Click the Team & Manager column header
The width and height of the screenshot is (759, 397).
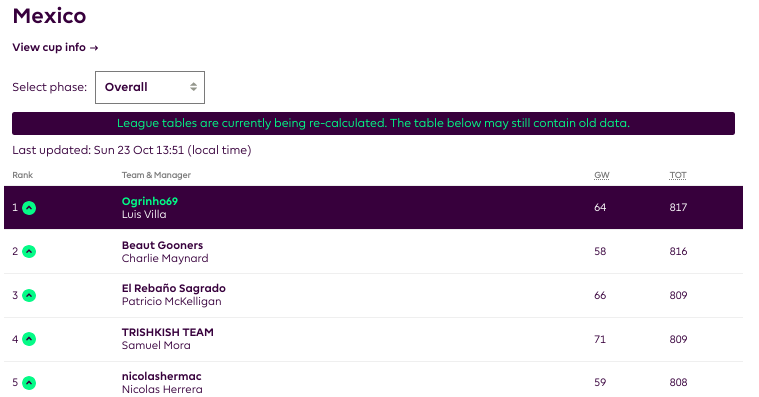(x=156, y=175)
